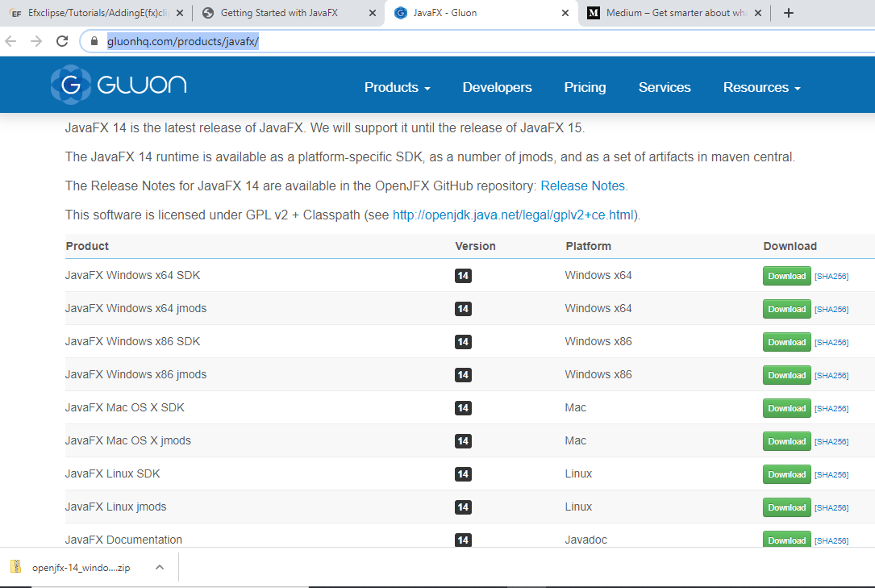
Task: Open the Developers page from the navbar
Action: [497, 87]
